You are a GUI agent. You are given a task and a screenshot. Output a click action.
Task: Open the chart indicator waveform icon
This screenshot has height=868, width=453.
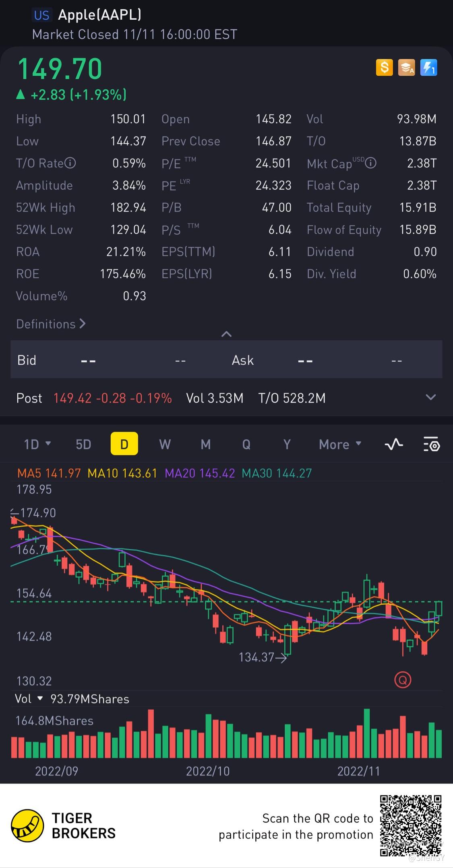click(394, 444)
